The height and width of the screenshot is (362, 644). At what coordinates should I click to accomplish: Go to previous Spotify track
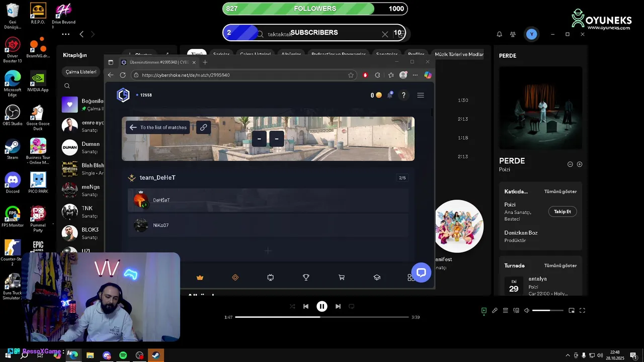click(x=306, y=306)
